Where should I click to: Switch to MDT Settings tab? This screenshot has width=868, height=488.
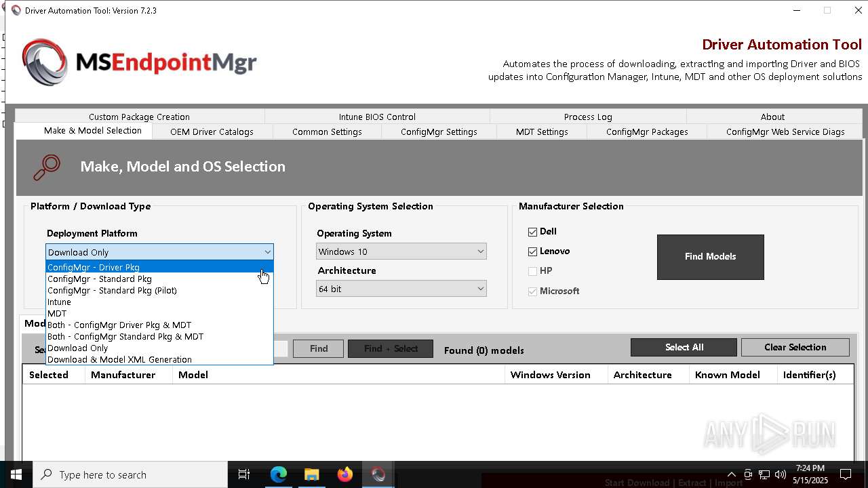tap(542, 131)
